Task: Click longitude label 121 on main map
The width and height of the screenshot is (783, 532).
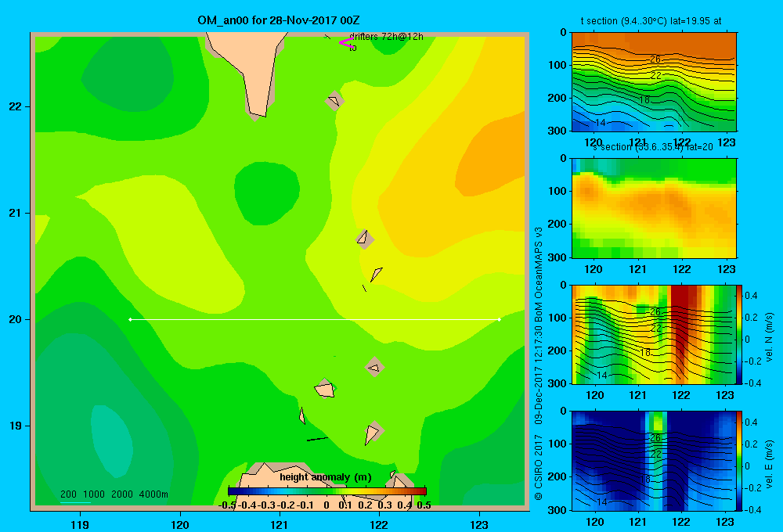Action: coord(280,524)
